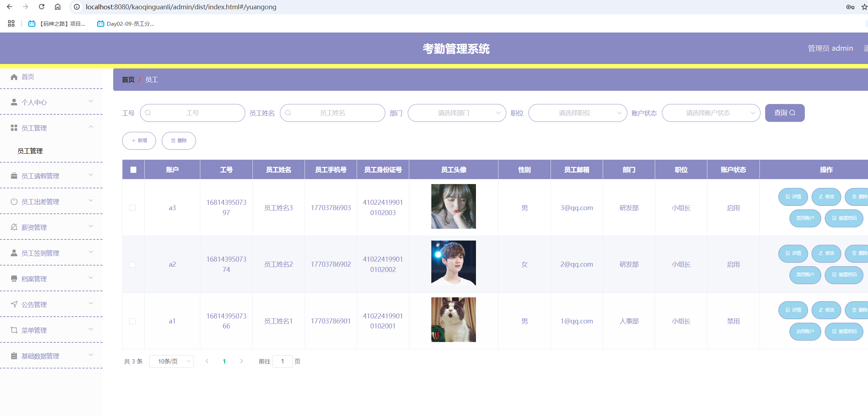Viewport: 868px width, 416px height.
Task: Check the row checkbox for account a3
Action: 132,208
